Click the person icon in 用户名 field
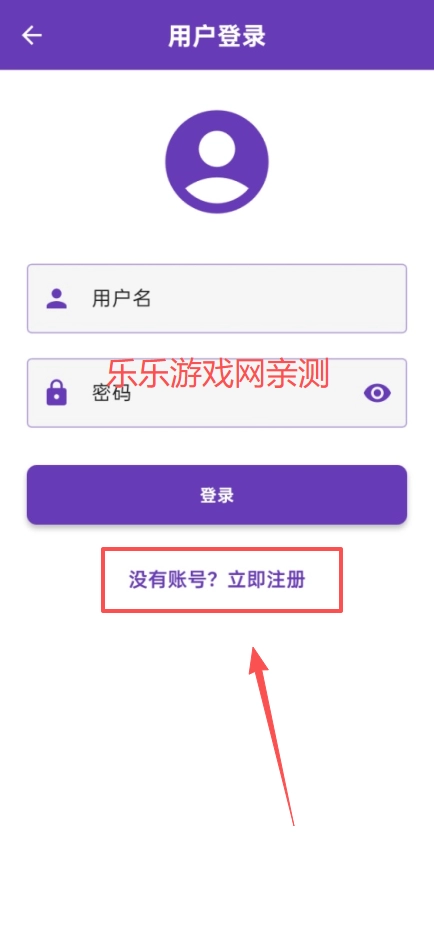 coord(57,298)
